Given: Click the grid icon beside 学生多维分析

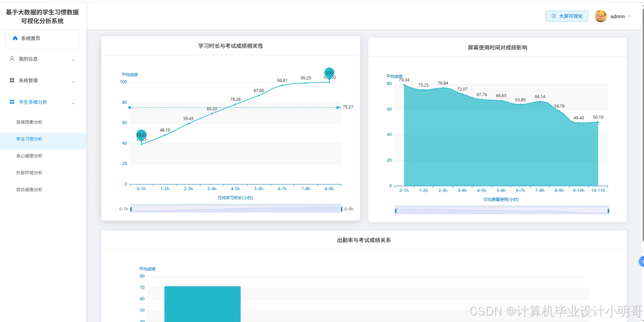Looking at the screenshot, I should coord(12,102).
